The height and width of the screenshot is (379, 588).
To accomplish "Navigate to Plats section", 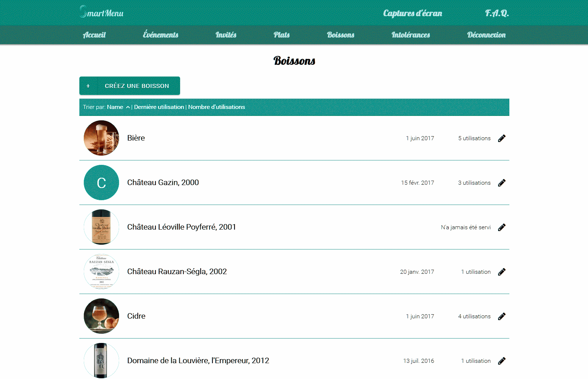I will tap(282, 35).
